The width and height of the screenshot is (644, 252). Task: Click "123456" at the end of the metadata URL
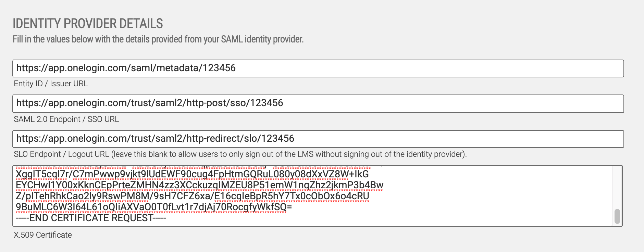click(219, 68)
